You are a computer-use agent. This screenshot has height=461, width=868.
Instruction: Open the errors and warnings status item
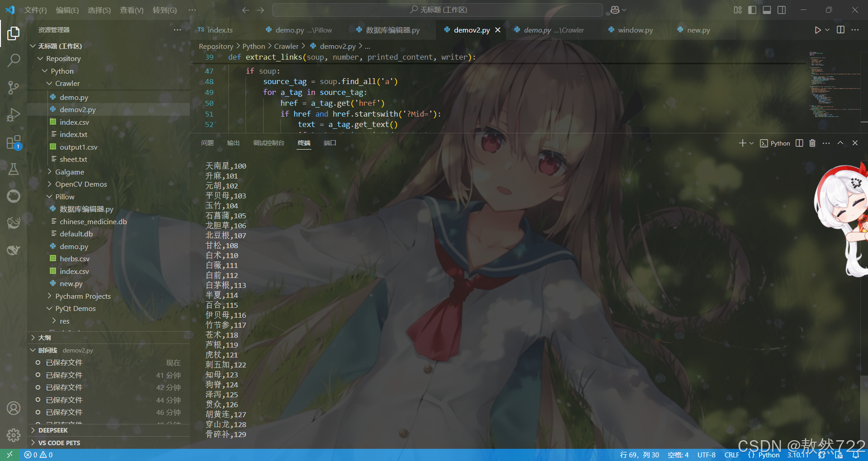click(x=38, y=455)
